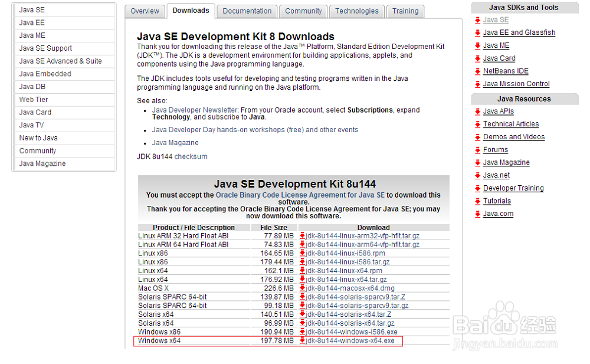
Task: Click the red arrow icon beside Demos and Videos
Action: point(477,137)
